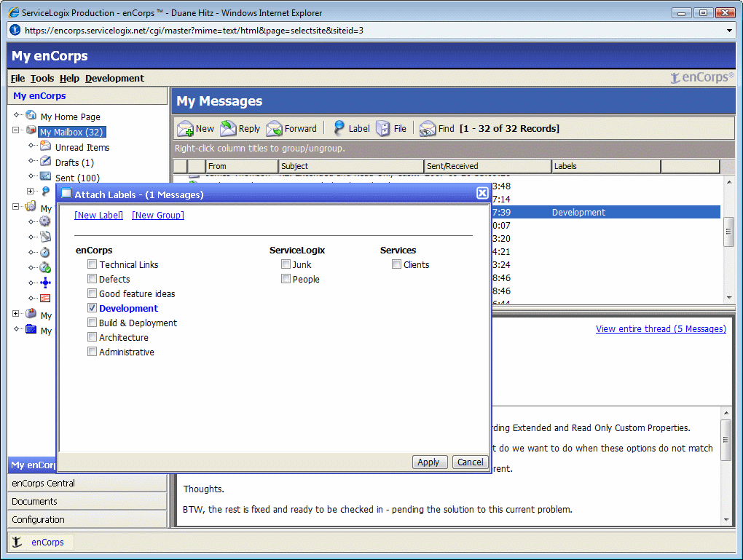Open the address bar dropdown arrow
The width and height of the screenshot is (743, 560).
click(x=729, y=31)
